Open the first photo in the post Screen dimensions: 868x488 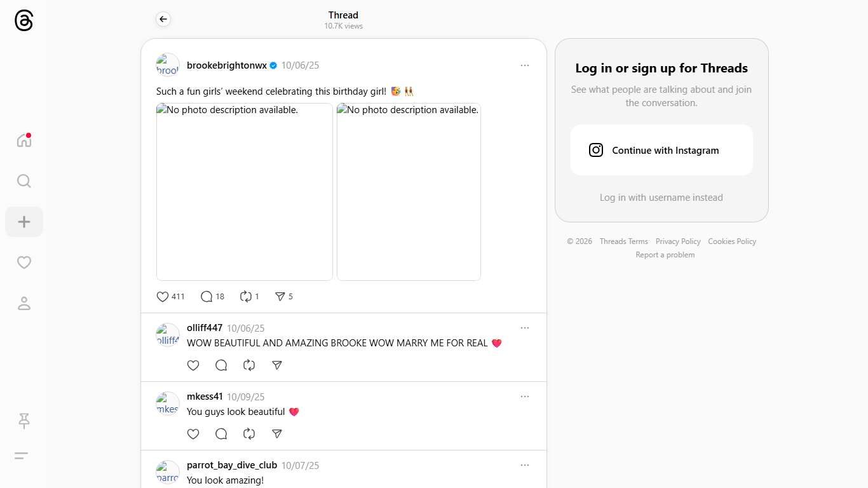click(245, 192)
